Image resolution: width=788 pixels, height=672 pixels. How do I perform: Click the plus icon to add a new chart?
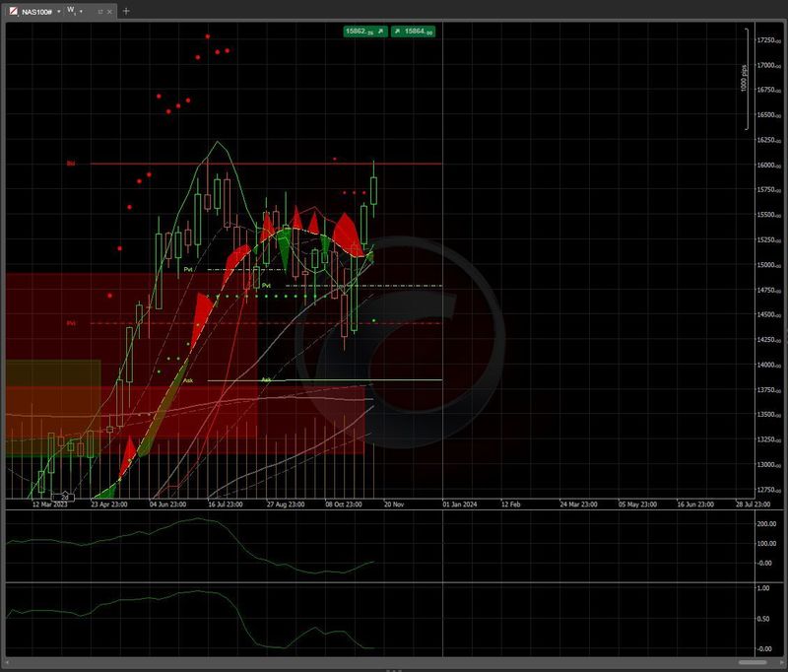pos(126,11)
